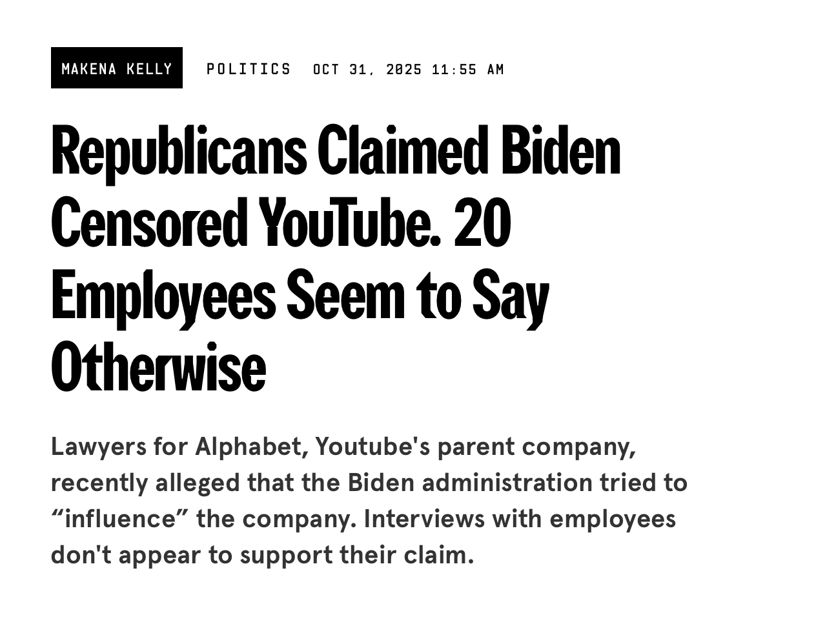Click "Lawyers" at the subheading start
Screen dimensions: 816x644
98,447
